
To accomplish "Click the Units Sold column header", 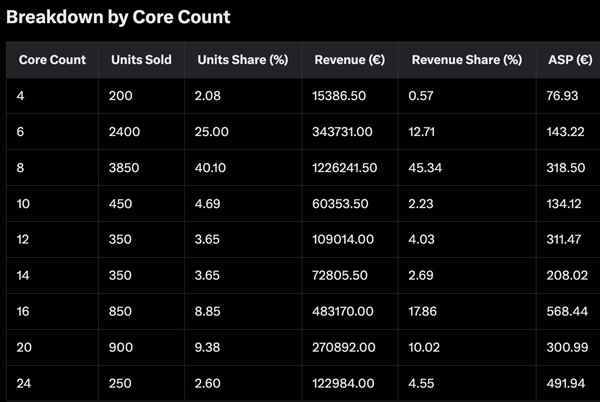I will 141,60.
